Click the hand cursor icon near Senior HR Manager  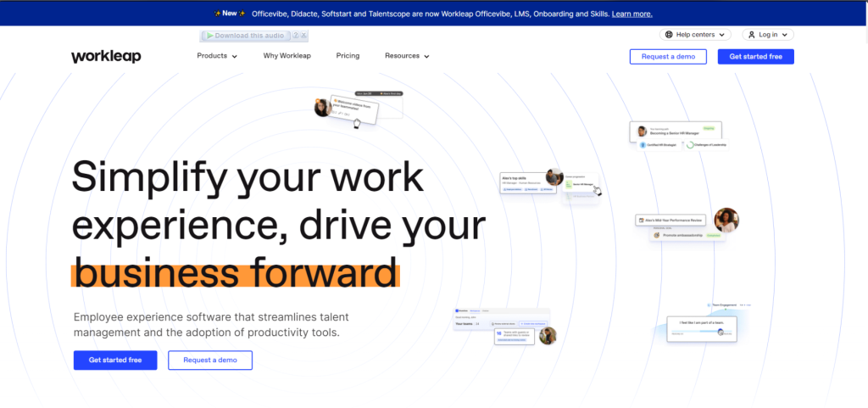pos(598,192)
